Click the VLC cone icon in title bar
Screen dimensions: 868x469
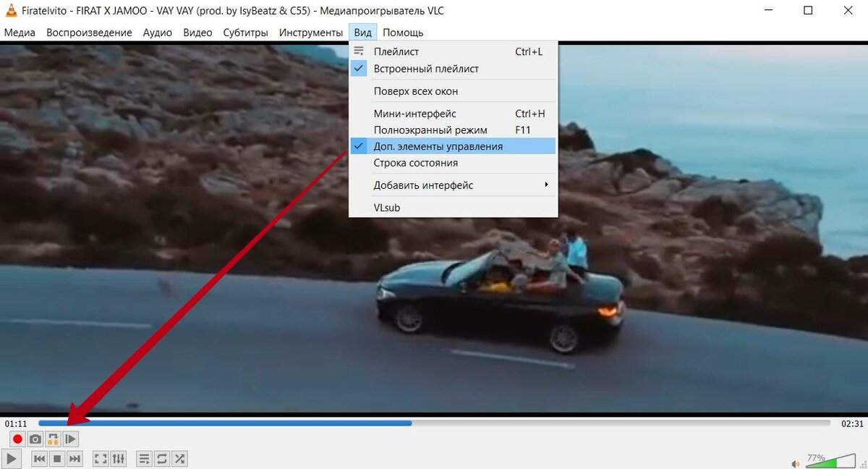pyautogui.click(x=10, y=10)
